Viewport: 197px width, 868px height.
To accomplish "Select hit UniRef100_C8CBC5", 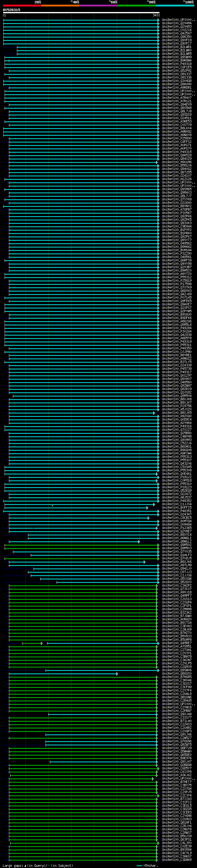I will [x=177, y=518].
